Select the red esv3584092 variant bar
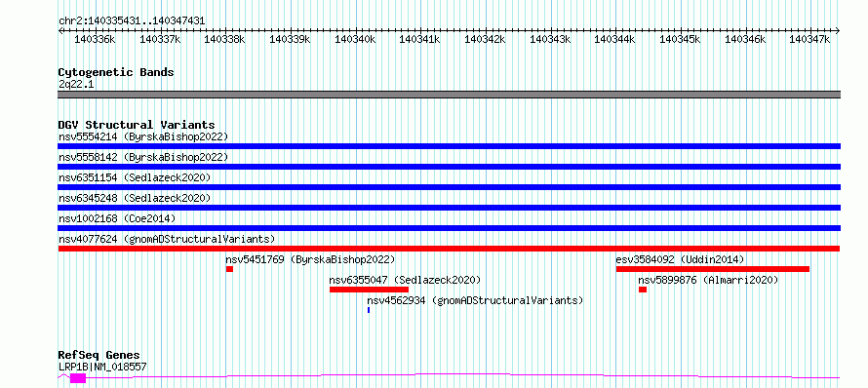The image size is (868, 388). tap(713, 269)
